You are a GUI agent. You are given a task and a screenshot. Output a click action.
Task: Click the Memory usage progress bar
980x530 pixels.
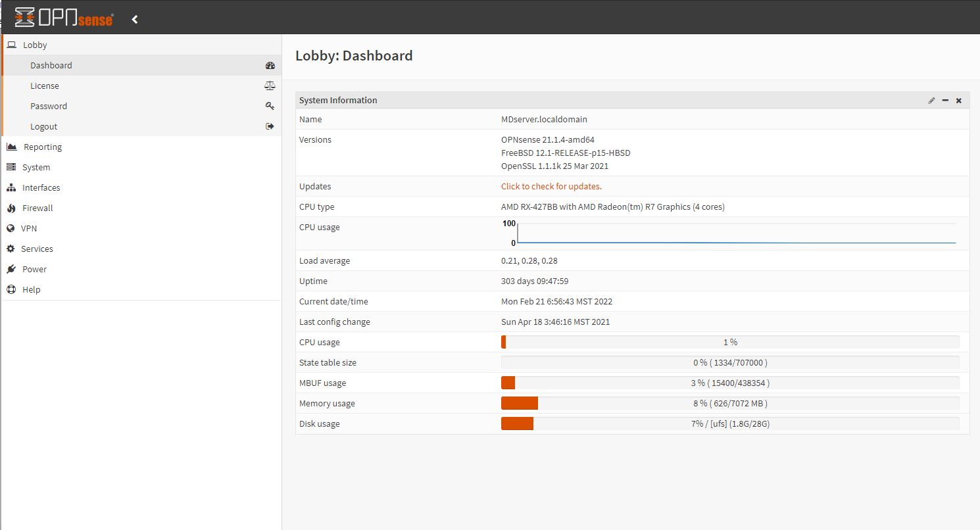(x=730, y=404)
